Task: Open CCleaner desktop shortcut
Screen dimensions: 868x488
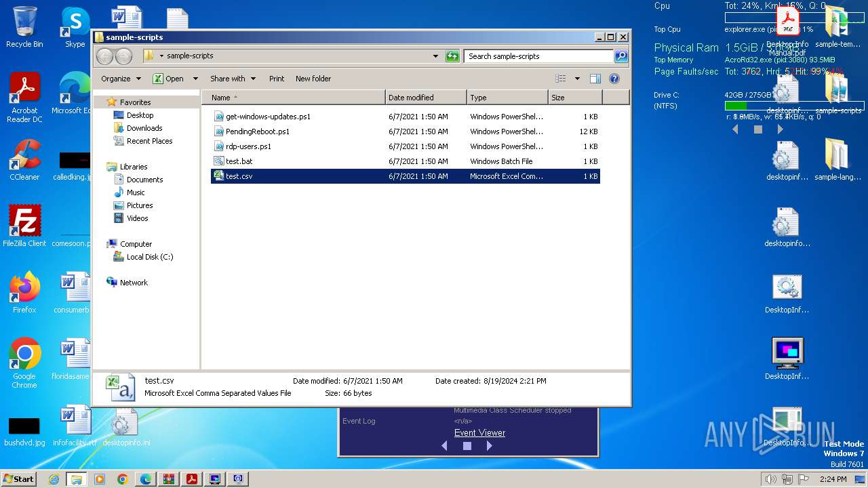Action: click(24, 160)
